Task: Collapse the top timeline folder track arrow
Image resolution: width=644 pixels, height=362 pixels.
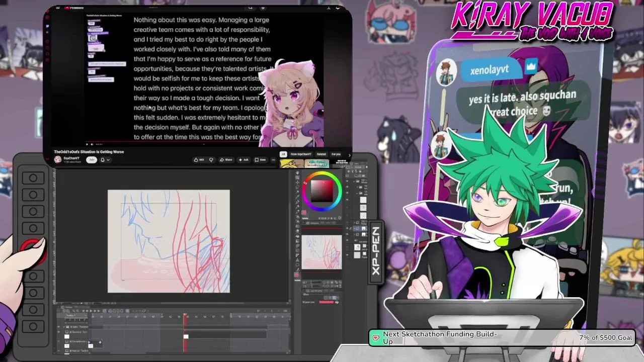Action: (x=64, y=326)
